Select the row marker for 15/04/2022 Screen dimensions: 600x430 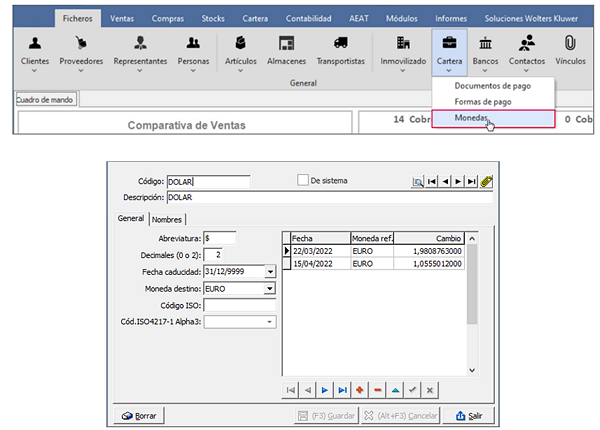286,264
